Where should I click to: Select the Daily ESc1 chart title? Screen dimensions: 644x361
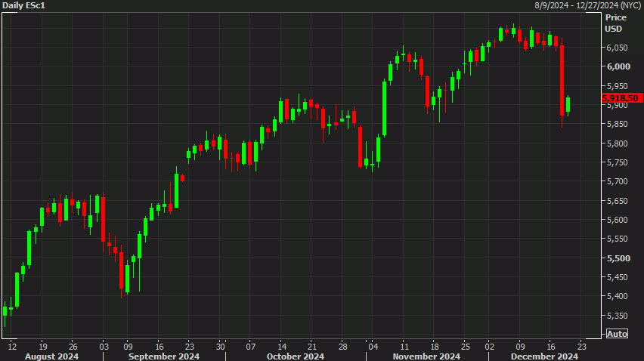(x=23, y=5)
